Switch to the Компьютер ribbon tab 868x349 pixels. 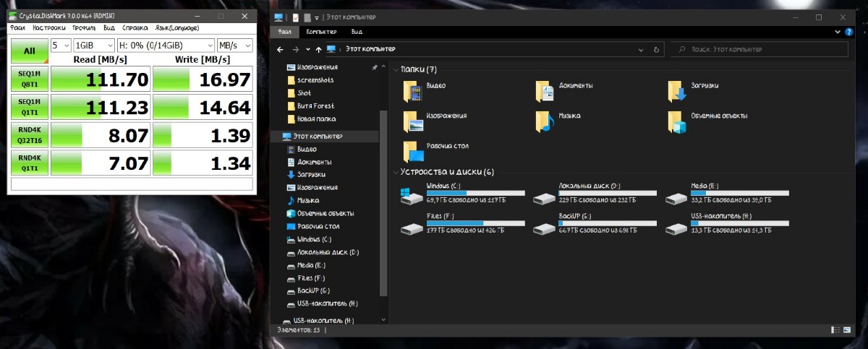click(321, 32)
